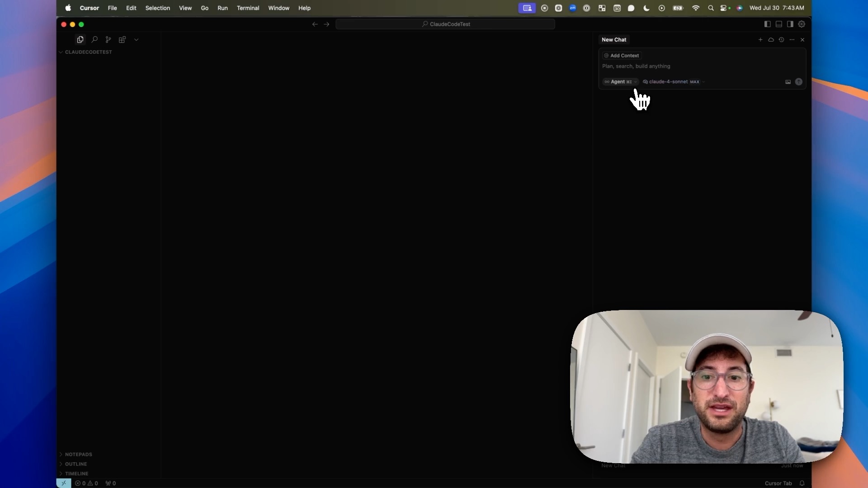This screenshot has width=868, height=488.
Task: Click the Zoom menu bar icon
Action: (572, 8)
